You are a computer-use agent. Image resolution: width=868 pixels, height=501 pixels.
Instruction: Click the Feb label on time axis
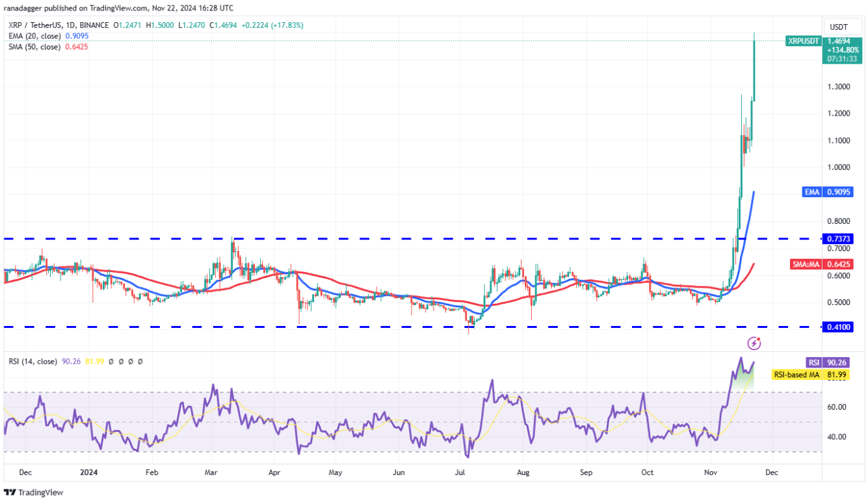tap(151, 472)
